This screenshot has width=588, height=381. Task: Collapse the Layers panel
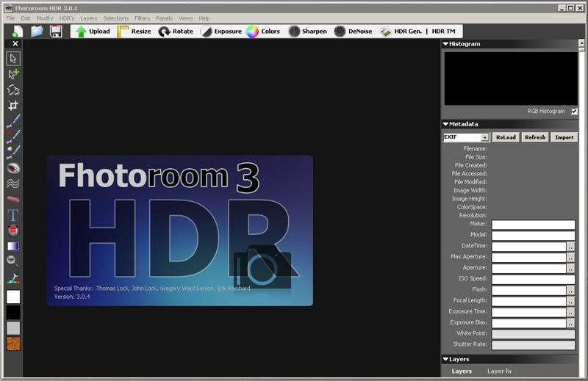(445, 359)
